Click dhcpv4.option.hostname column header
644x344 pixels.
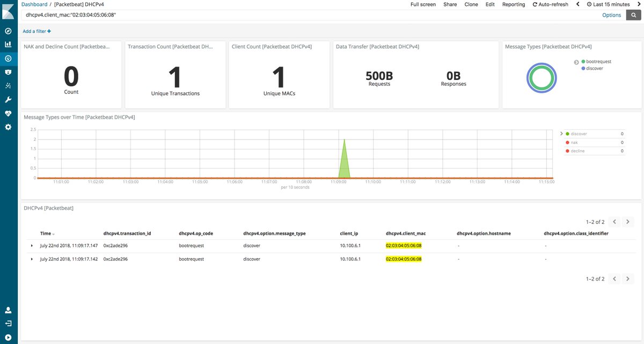(484, 233)
